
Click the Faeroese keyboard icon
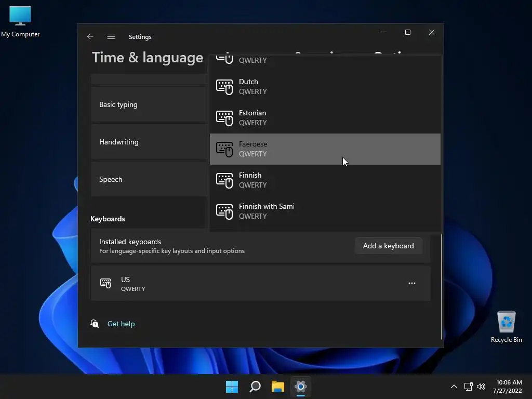click(224, 149)
